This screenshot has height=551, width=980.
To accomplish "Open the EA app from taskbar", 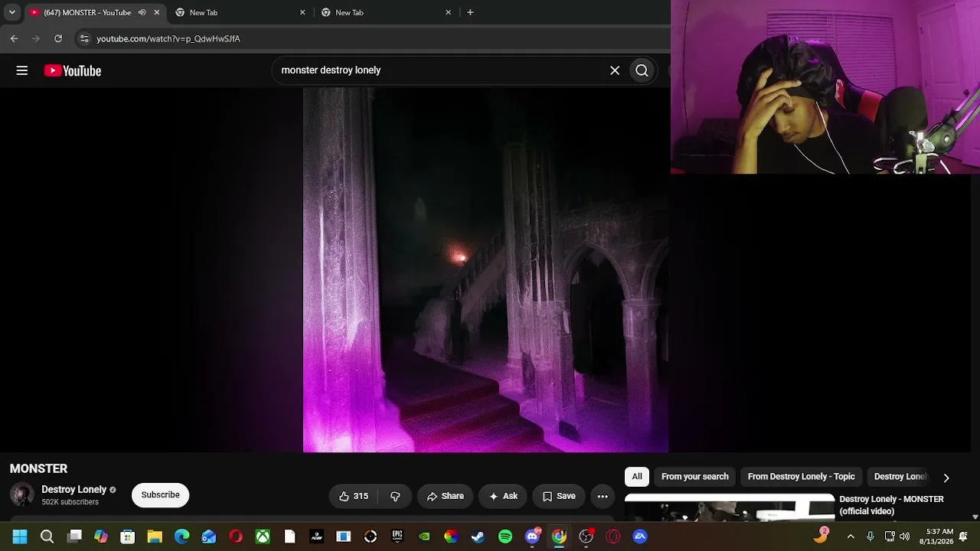I will 640,536.
